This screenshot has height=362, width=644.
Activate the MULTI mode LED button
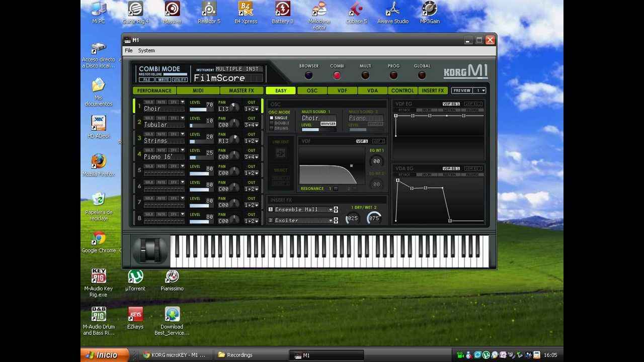pyautogui.click(x=365, y=75)
